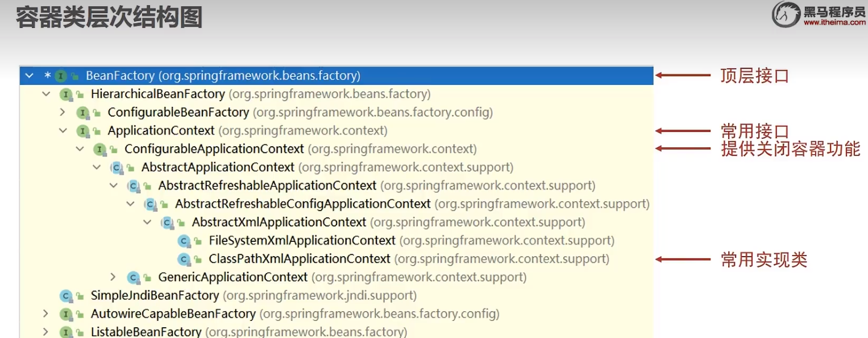Click the BeanFactory interface icon
The width and height of the screenshot is (868, 338).
click(x=61, y=76)
